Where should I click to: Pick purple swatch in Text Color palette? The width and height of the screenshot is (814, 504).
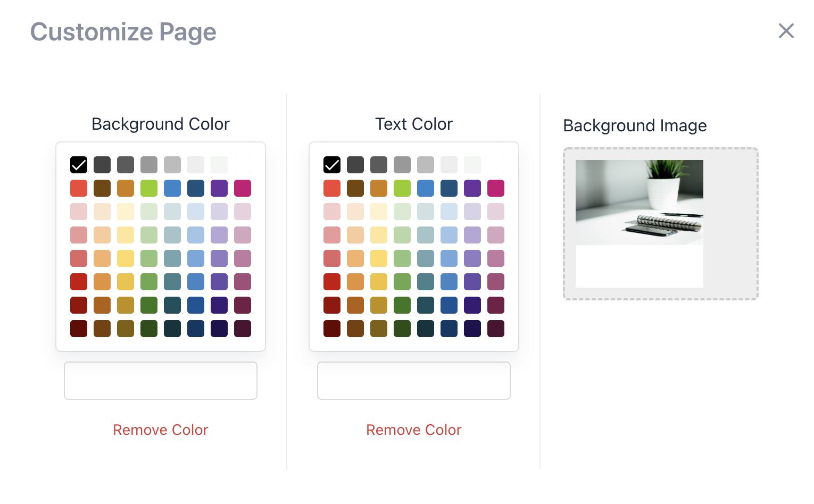pyautogui.click(x=472, y=188)
